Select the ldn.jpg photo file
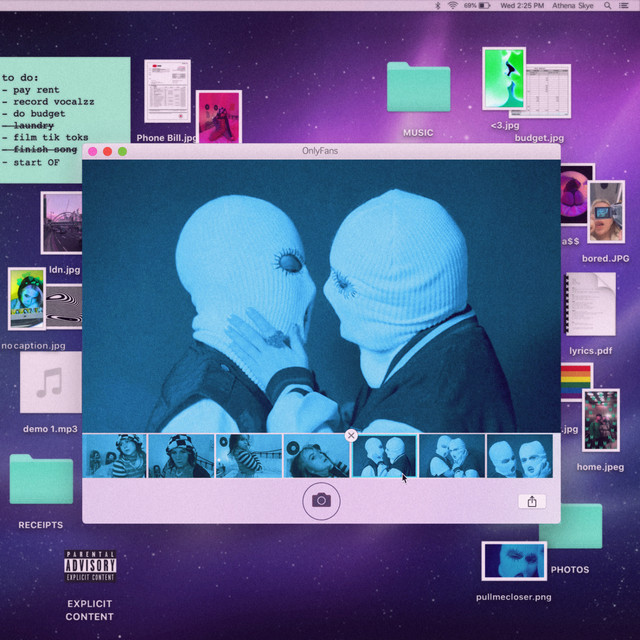The image size is (640, 640). pos(61,223)
